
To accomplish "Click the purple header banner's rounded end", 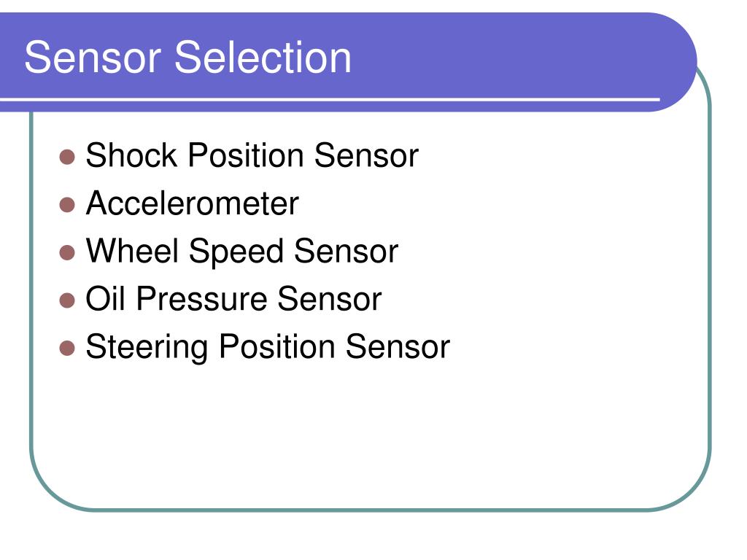I will pyautogui.click(x=676, y=62).
